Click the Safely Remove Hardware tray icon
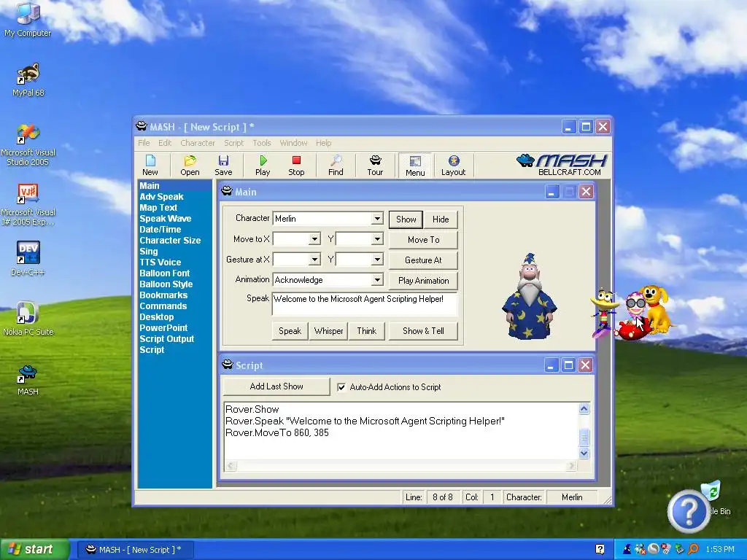 coord(680,549)
